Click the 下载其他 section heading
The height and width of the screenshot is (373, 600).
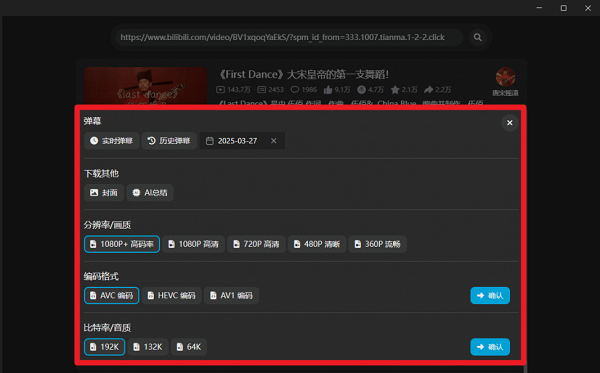(101, 173)
